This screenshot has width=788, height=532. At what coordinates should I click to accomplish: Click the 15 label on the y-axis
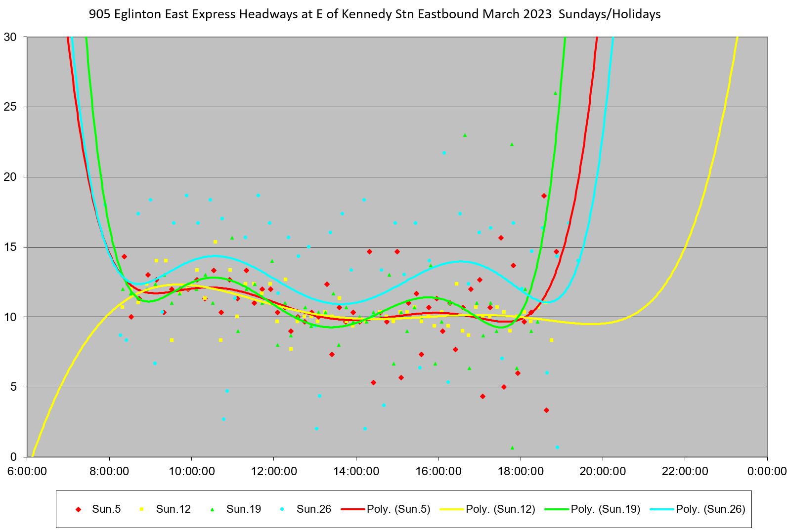click(10, 247)
